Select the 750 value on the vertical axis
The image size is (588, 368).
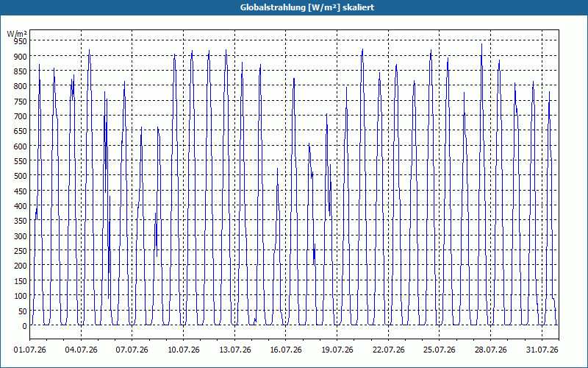[x=21, y=101]
